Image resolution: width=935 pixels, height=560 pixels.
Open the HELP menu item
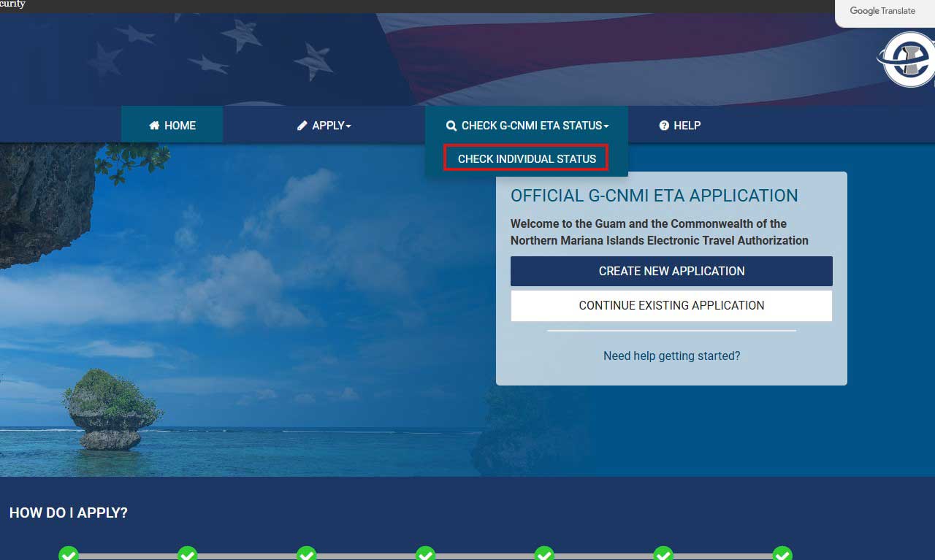(679, 126)
